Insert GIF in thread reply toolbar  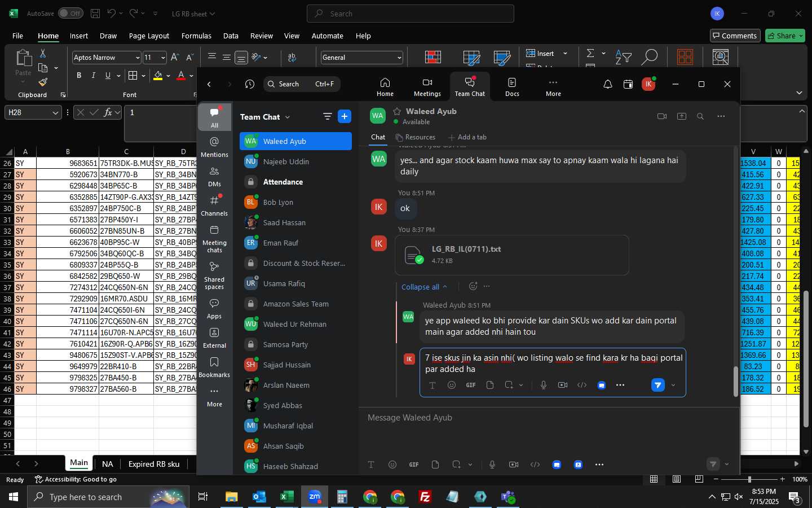470,385
